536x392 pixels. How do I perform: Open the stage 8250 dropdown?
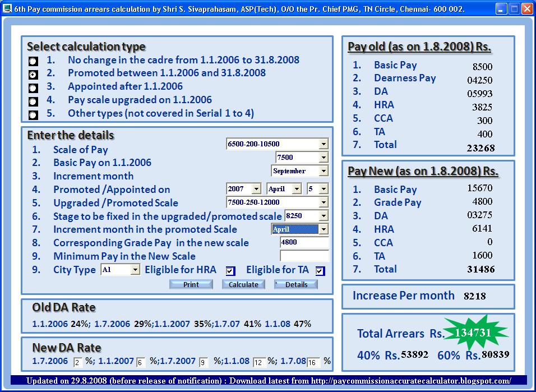[x=324, y=215]
